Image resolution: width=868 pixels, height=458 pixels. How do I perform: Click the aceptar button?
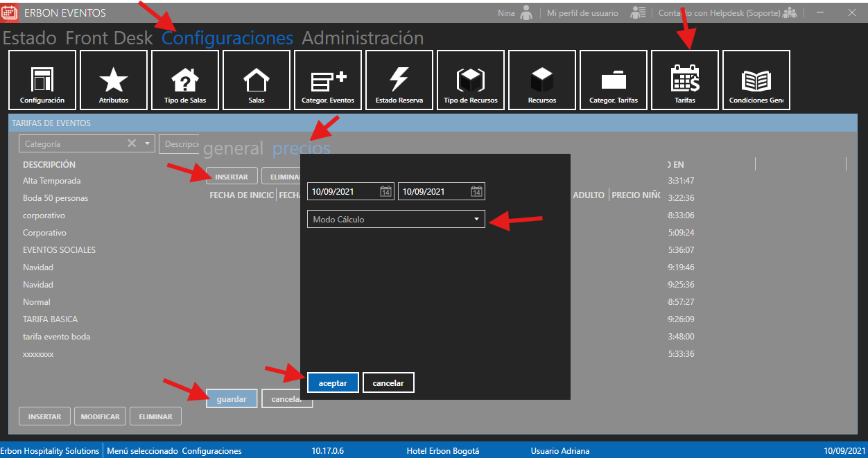333,383
